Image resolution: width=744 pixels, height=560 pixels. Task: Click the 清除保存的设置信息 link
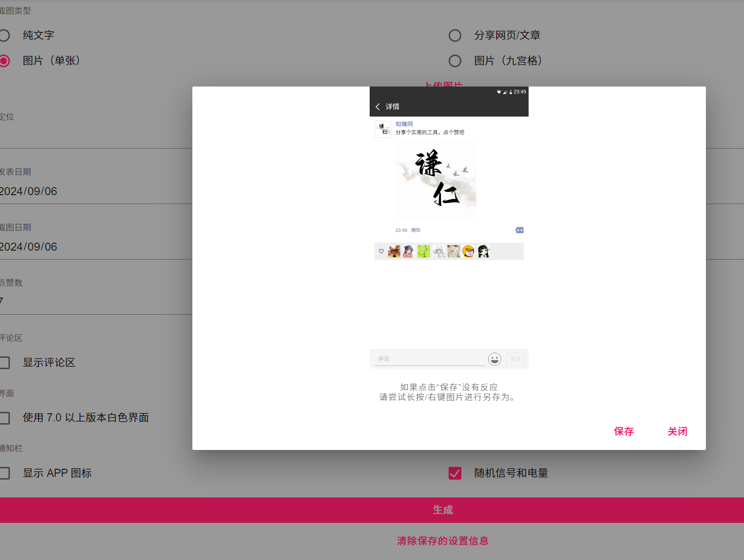(443, 541)
